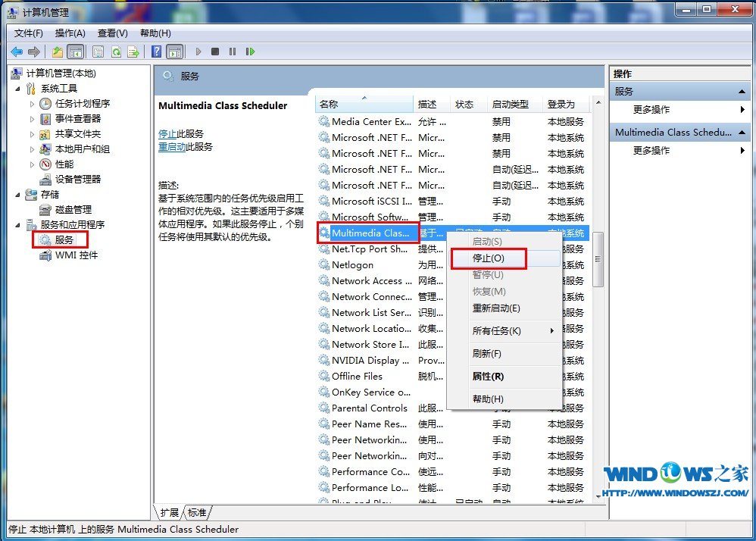Collapse the 系统工具 tree node
The height and width of the screenshot is (541, 756).
[17, 89]
